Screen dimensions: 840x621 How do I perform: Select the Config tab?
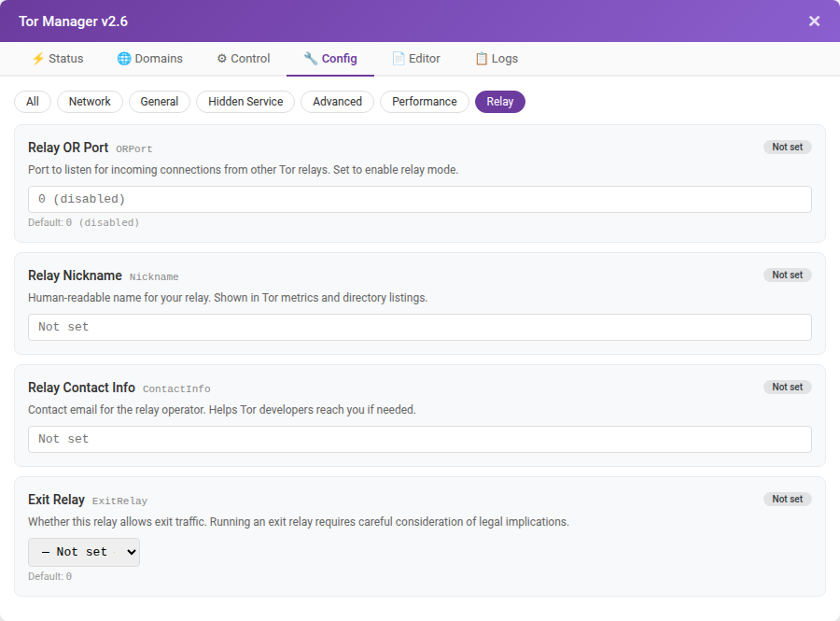coord(330,59)
